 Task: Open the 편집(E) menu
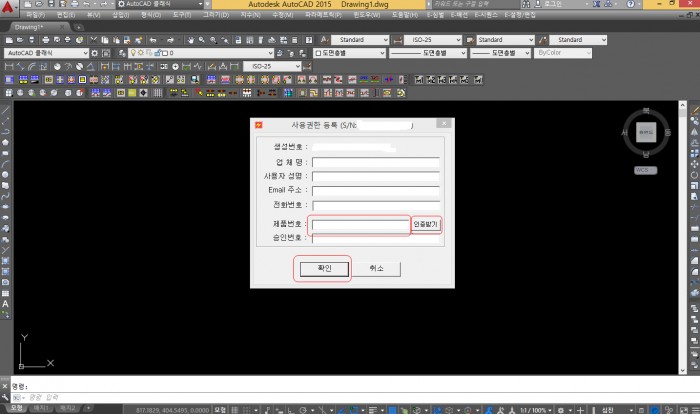click(66, 15)
